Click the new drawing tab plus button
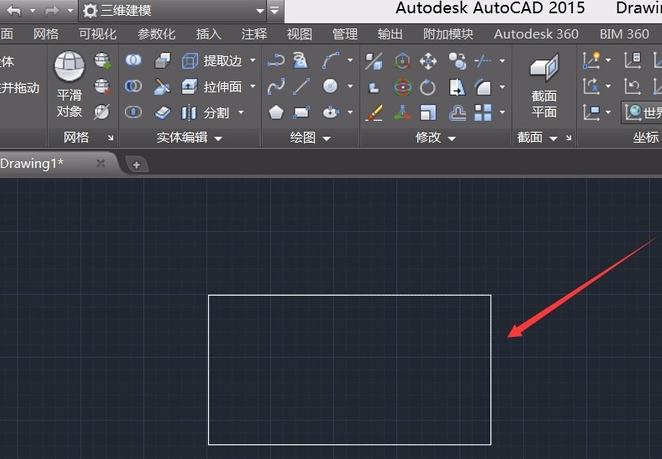Viewport: 662px width, 459px height. tap(136, 163)
